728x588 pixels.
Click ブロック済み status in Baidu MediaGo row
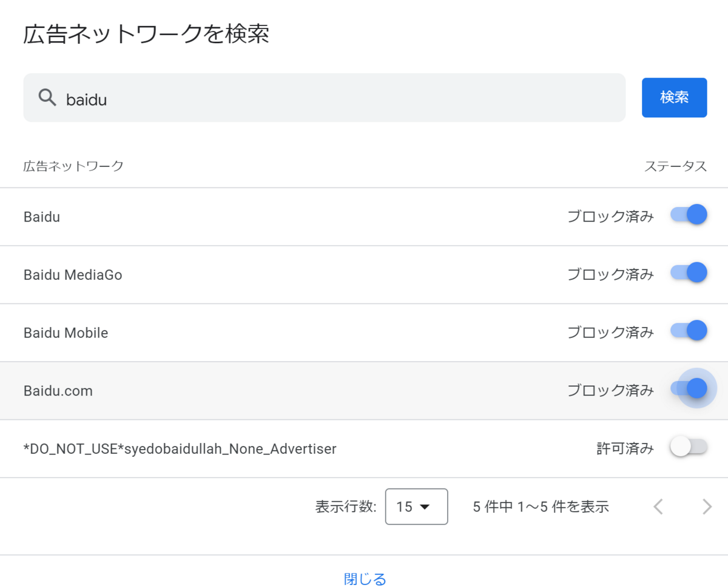click(x=610, y=275)
